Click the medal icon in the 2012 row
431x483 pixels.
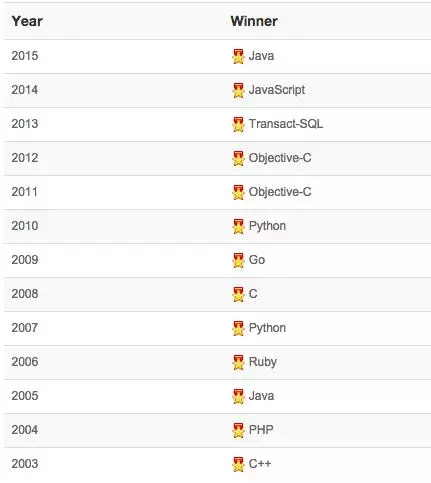(x=238, y=158)
